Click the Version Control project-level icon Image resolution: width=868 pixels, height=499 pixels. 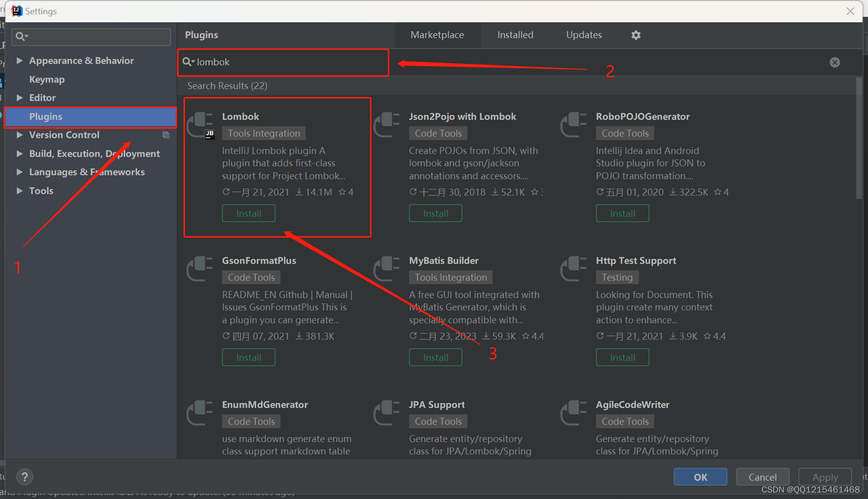pyautogui.click(x=166, y=135)
